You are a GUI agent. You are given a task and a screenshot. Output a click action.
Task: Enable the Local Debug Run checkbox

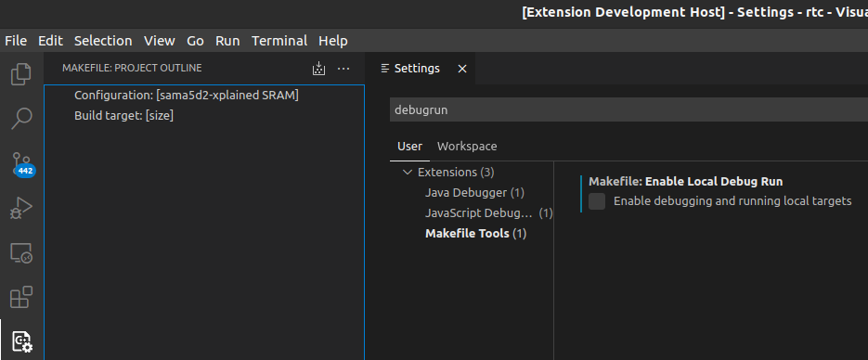pyautogui.click(x=597, y=201)
